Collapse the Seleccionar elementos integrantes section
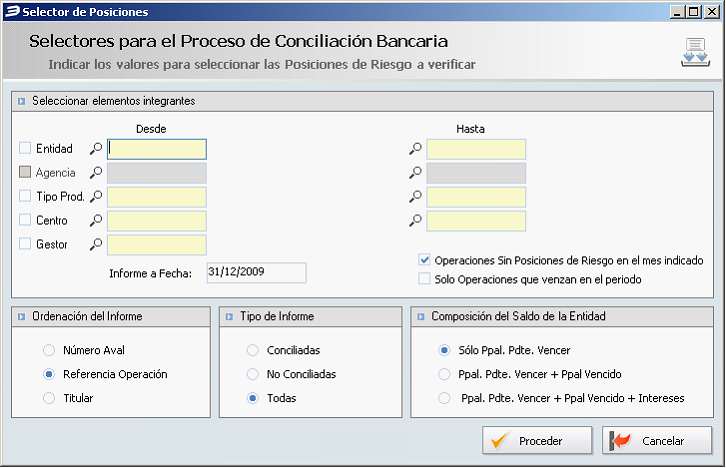The height and width of the screenshot is (468, 726). (21, 101)
